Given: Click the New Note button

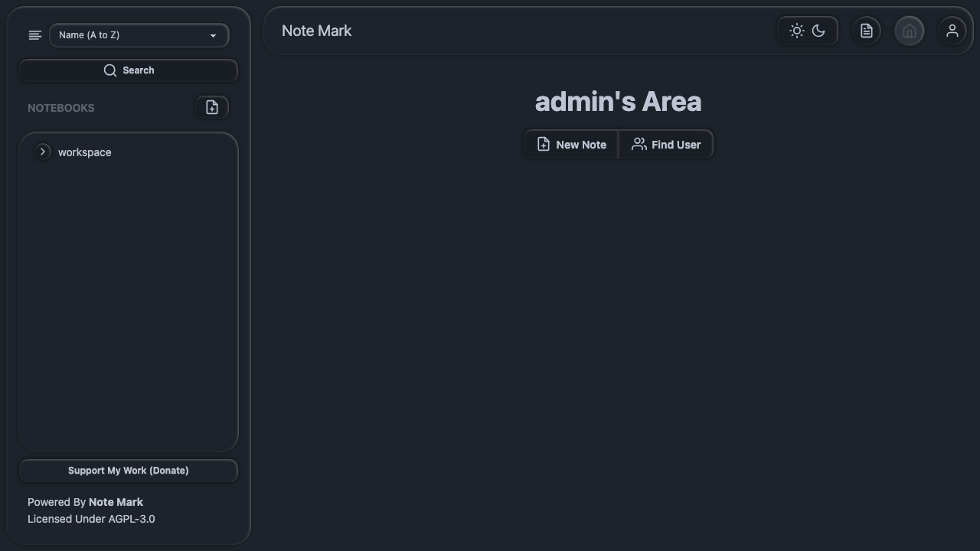Looking at the screenshot, I should pos(571,145).
